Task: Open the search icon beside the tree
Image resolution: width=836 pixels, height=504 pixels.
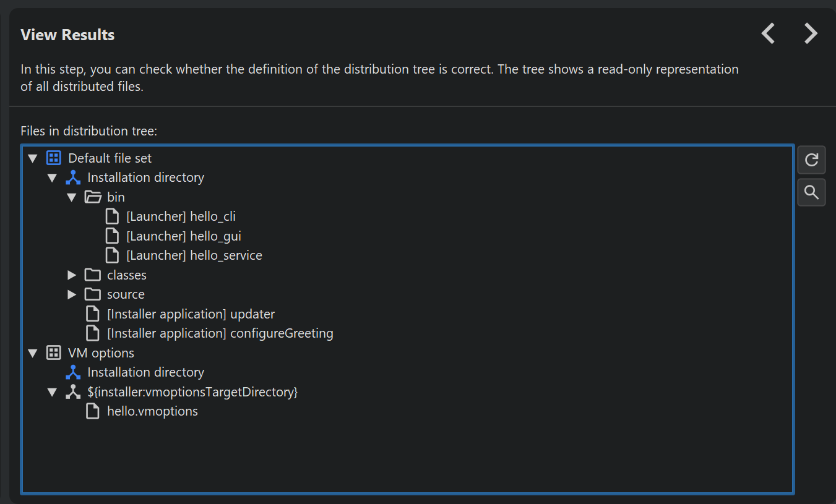Action: [811, 192]
